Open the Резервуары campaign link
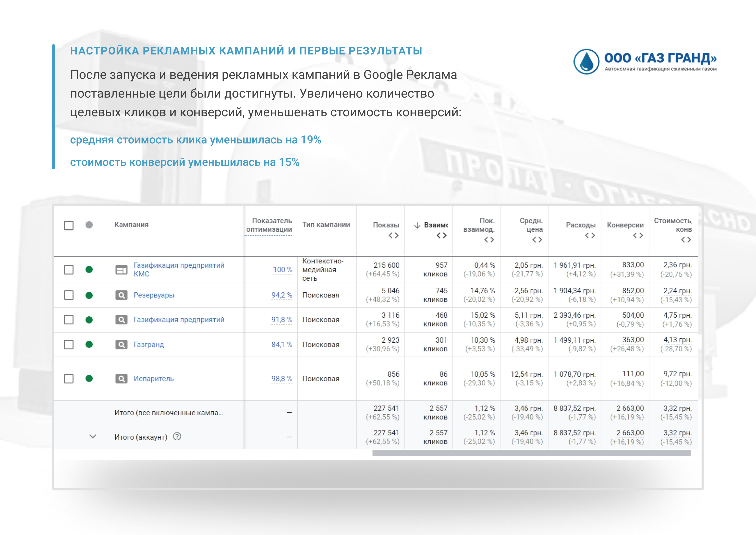756x535 pixels. [x=154, y=295]
